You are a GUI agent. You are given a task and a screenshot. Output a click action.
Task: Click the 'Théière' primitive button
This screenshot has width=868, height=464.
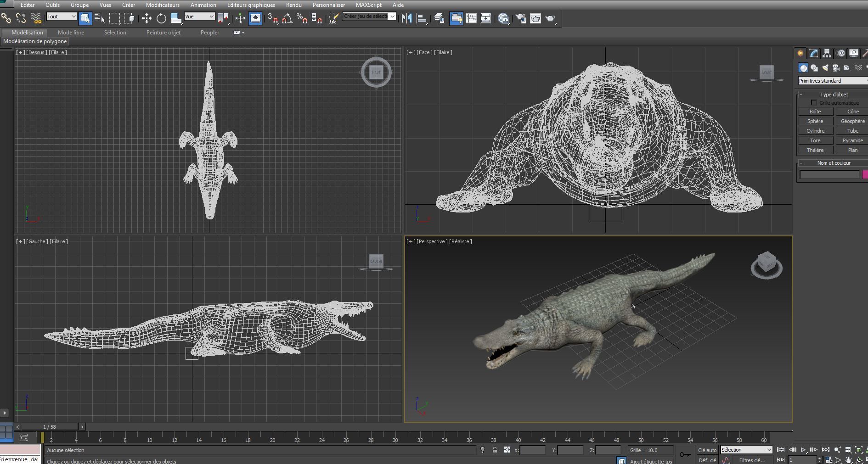click(815, 150)
